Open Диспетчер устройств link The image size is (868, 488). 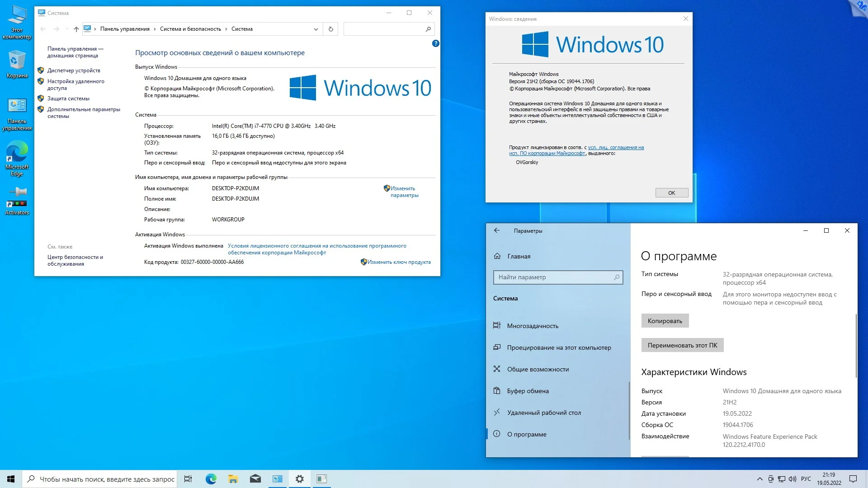74,70
